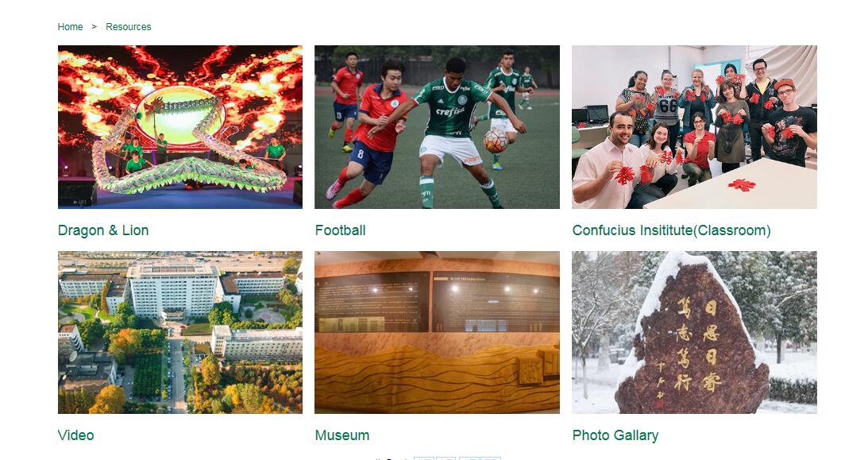Viewport: 868px width, 460px height.
Task: Click the last pagination button at page bottom
Action: pyautogui.click(x=491, y=458)
